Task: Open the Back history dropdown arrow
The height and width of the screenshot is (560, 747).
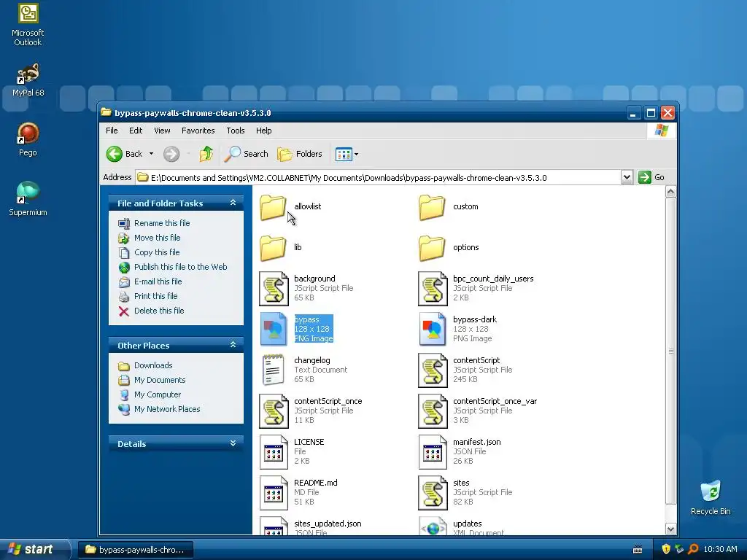Action: [152, 154]
